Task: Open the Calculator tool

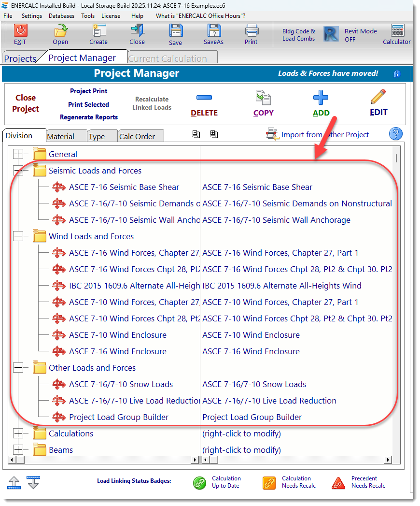Action: click(x=397, y=31)
